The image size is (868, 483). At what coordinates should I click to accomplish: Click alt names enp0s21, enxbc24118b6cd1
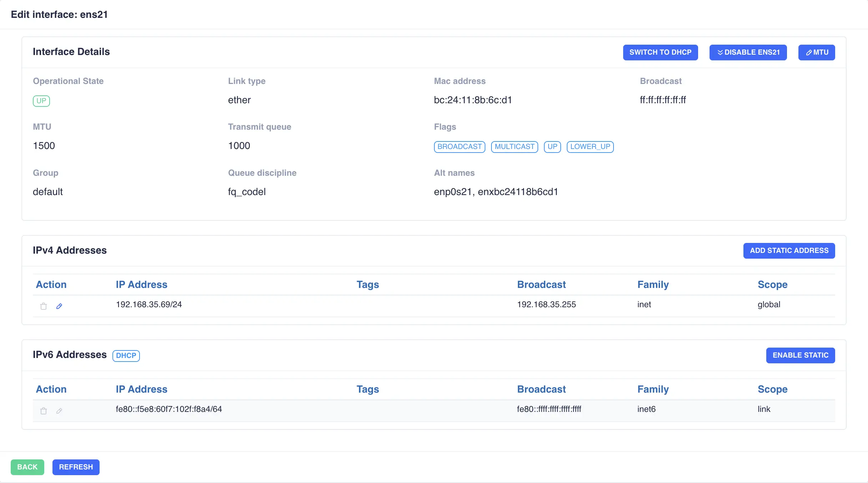[x=496, y=192]
